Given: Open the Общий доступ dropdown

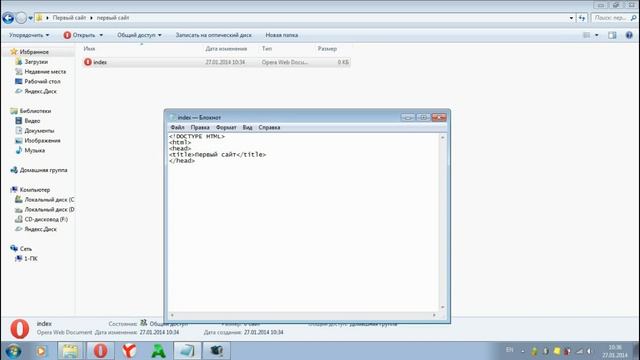Looking at the screenshot, I should click(x=139, y=35).
